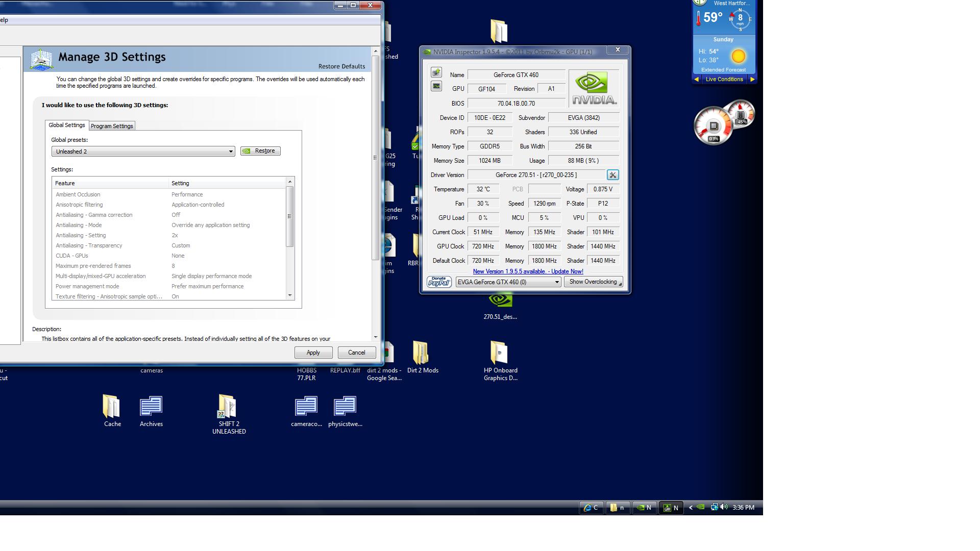Screen dimensions: 980x551
Task: Go to next weather view with right arrow
Action: tap(752, 80)
